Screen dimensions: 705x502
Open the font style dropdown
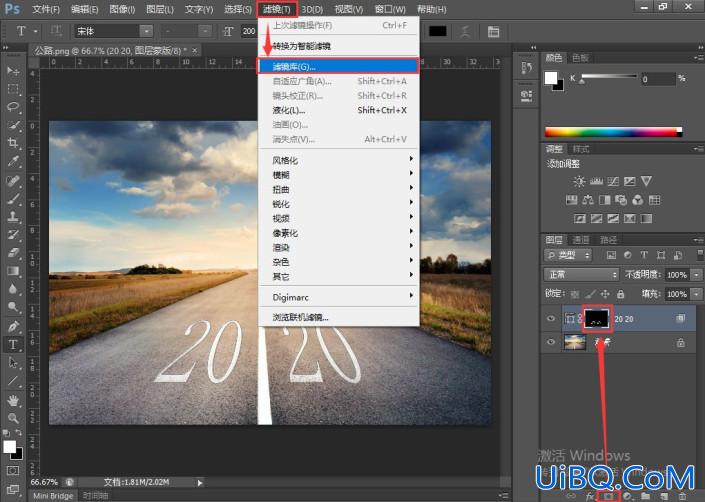205,31
